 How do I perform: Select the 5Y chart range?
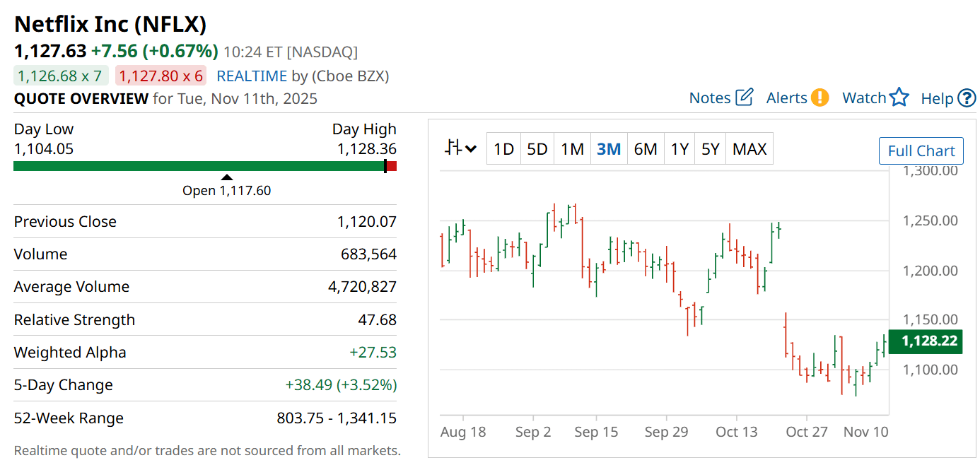tap(710, 149)
